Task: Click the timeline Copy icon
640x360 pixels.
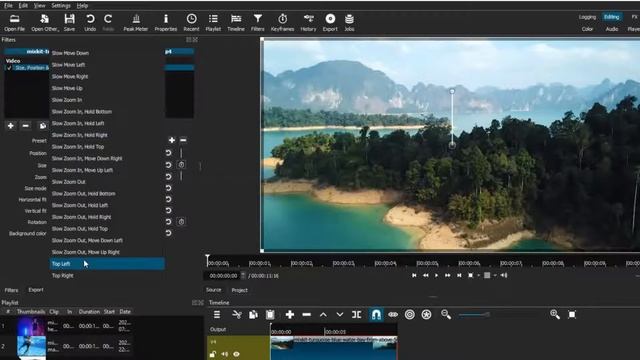Action: pyautogui.click(x=253, y=315)
